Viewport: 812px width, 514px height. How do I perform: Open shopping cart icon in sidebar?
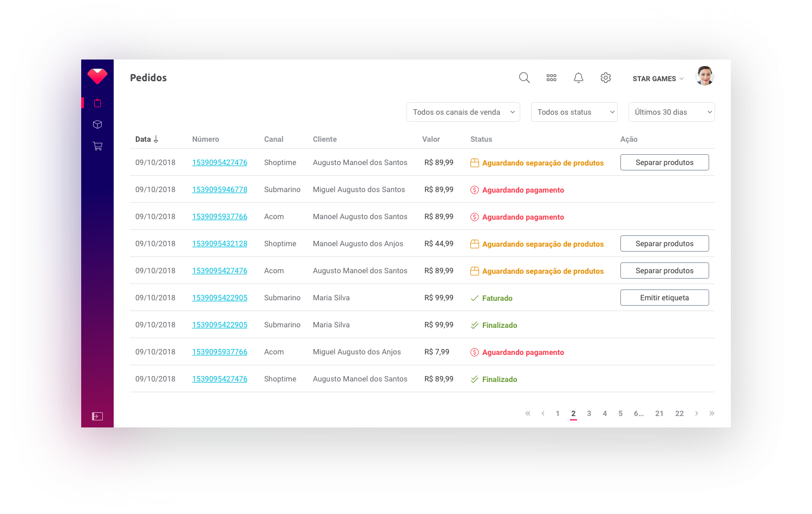97,146
